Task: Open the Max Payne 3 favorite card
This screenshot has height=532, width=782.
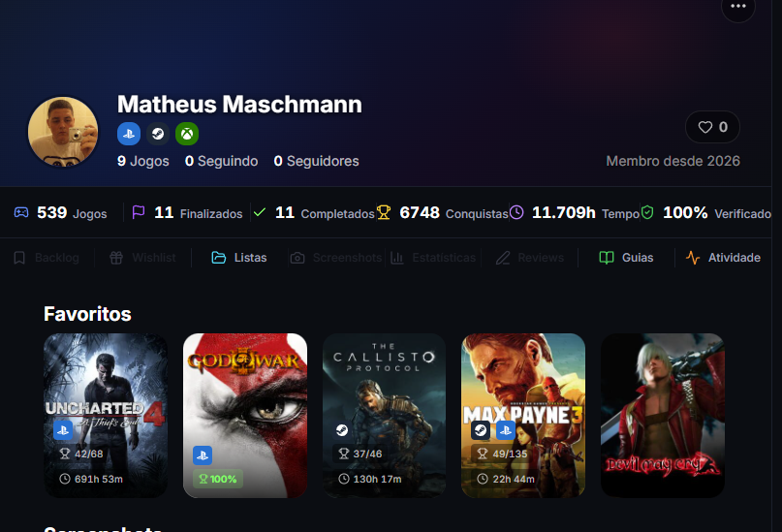Action: point(523,416)
